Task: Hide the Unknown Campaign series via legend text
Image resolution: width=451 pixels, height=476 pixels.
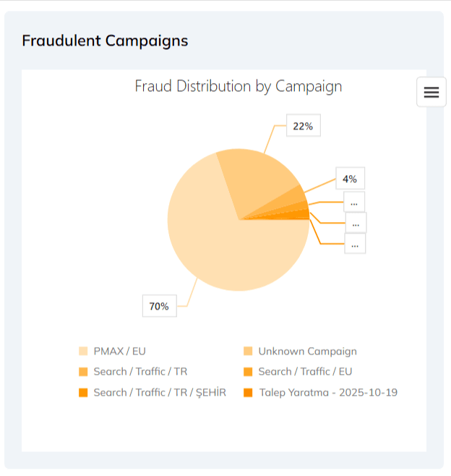Action: tap(307, 352)
